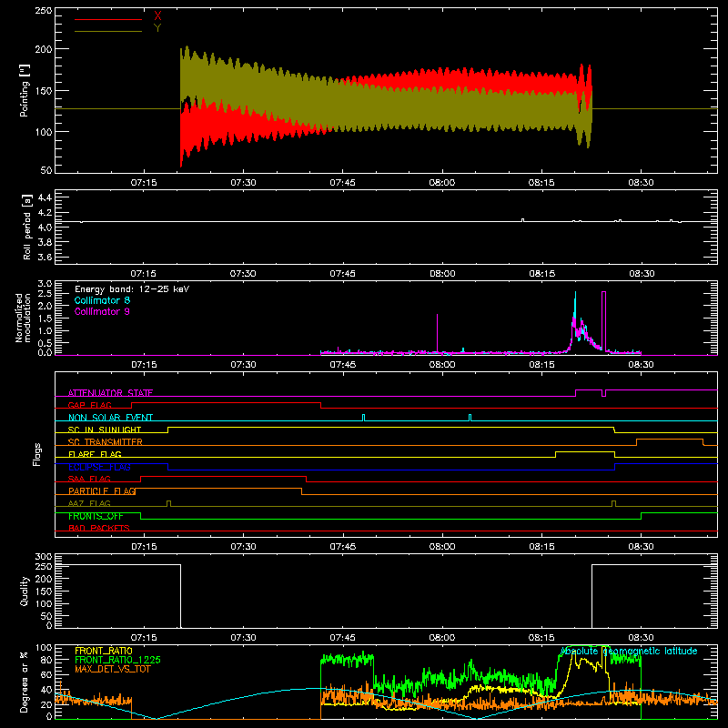Select the BAD_PACKETS flag label

click(x=99, y=528)
